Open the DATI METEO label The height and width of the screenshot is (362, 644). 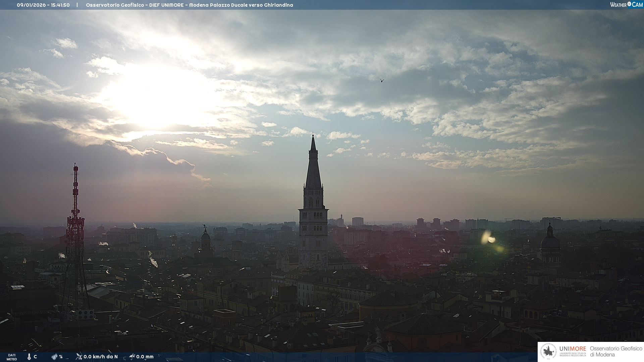(12, 357)
